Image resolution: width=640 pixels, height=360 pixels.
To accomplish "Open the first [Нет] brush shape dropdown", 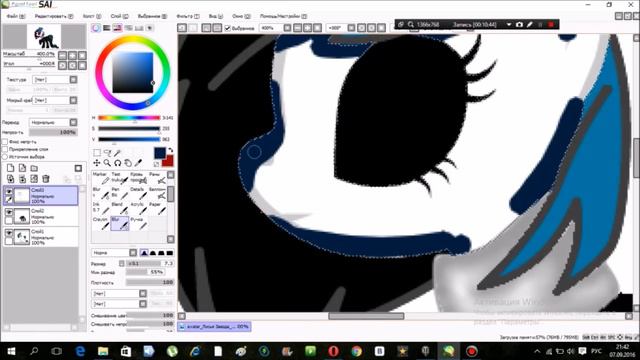I will (119, 293).
